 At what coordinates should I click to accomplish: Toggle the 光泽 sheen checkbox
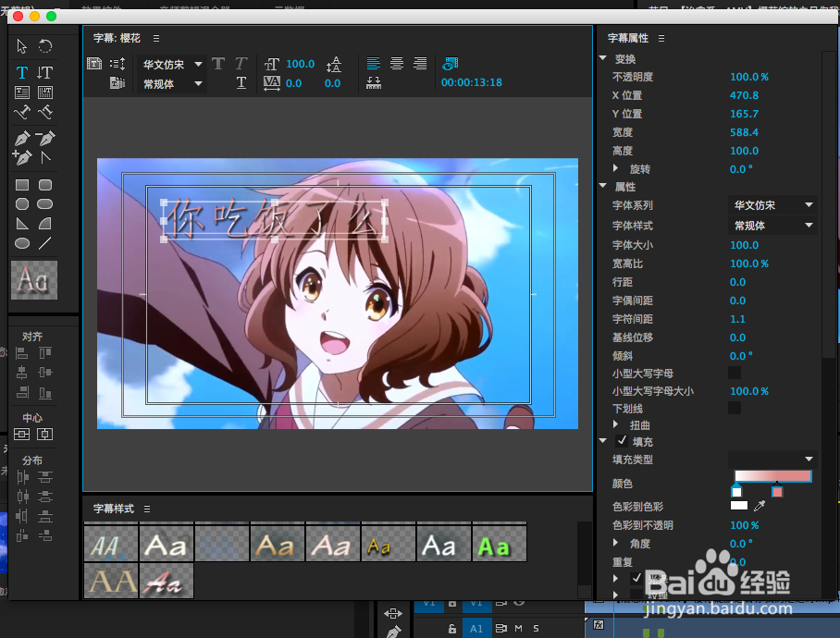(636, 578)
